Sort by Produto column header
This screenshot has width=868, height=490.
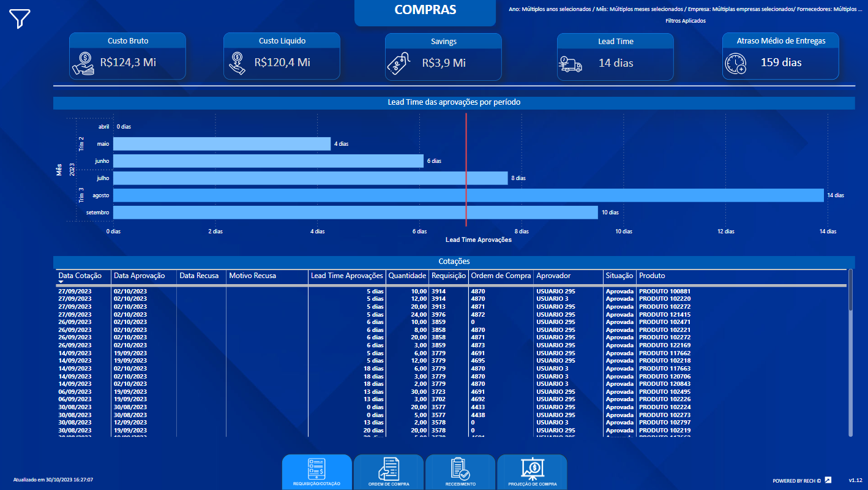click(652, 276)
